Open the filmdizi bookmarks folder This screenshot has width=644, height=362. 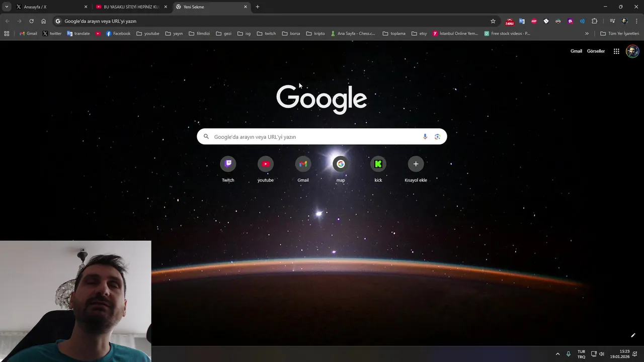point(199,34)
